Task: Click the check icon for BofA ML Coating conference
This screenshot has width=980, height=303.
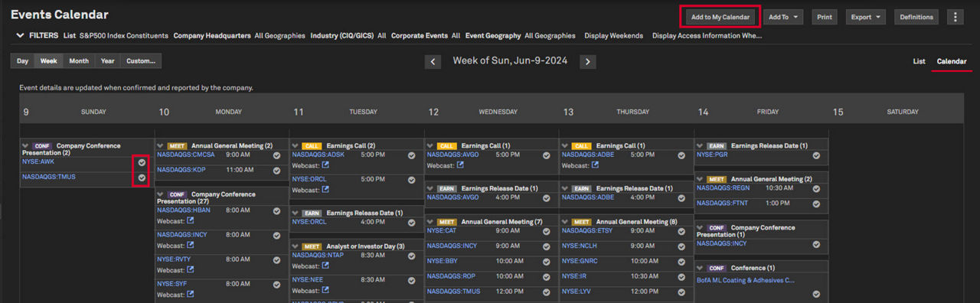Action: pos(816,294)
